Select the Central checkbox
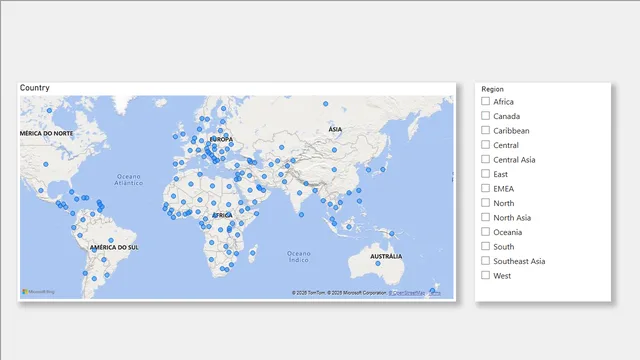640x360 pixels. pos(485,145)
